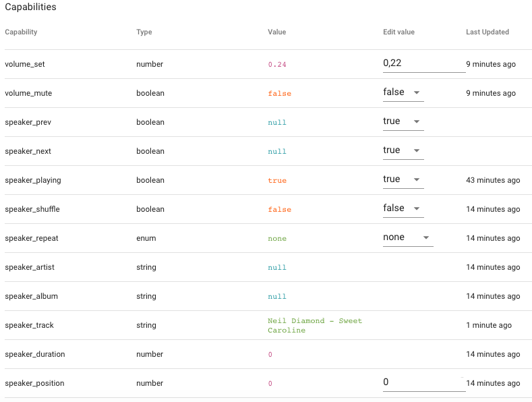Click the Type column header
Image resolution: width=532 pixels, height=402 pixels.
(x=144, y=32)
